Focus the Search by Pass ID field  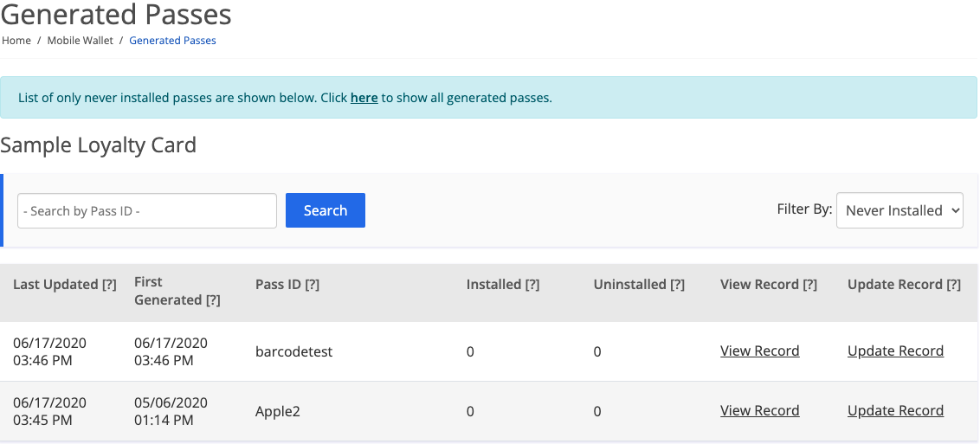[147, 211]
